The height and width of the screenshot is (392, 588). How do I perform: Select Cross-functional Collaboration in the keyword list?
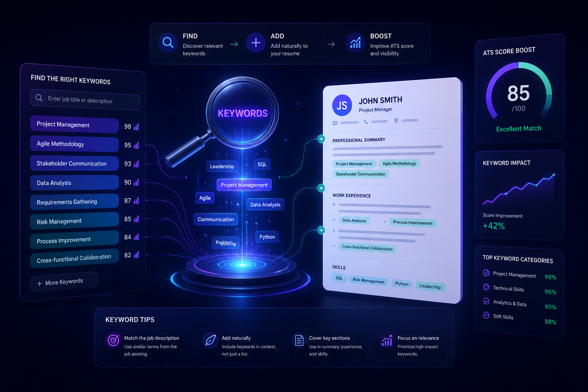[x=74, y=259]
